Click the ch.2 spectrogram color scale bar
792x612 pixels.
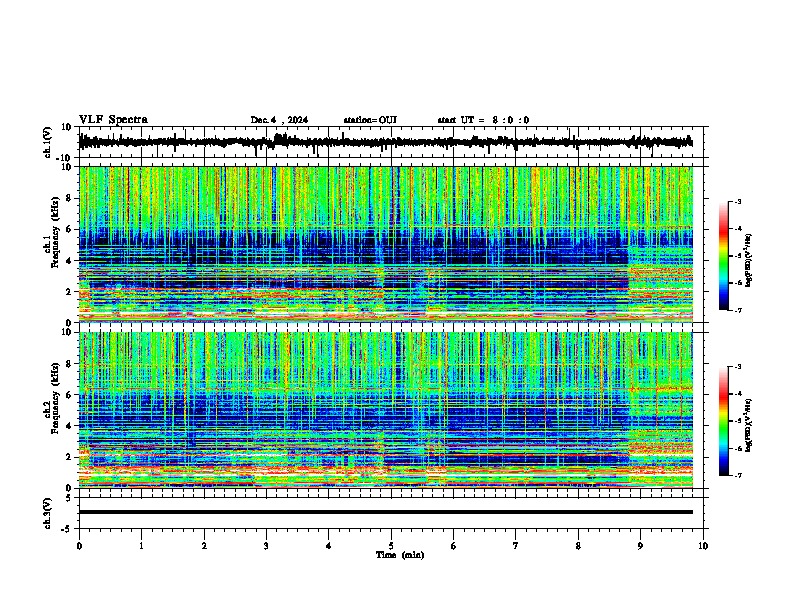coord(724,421)
